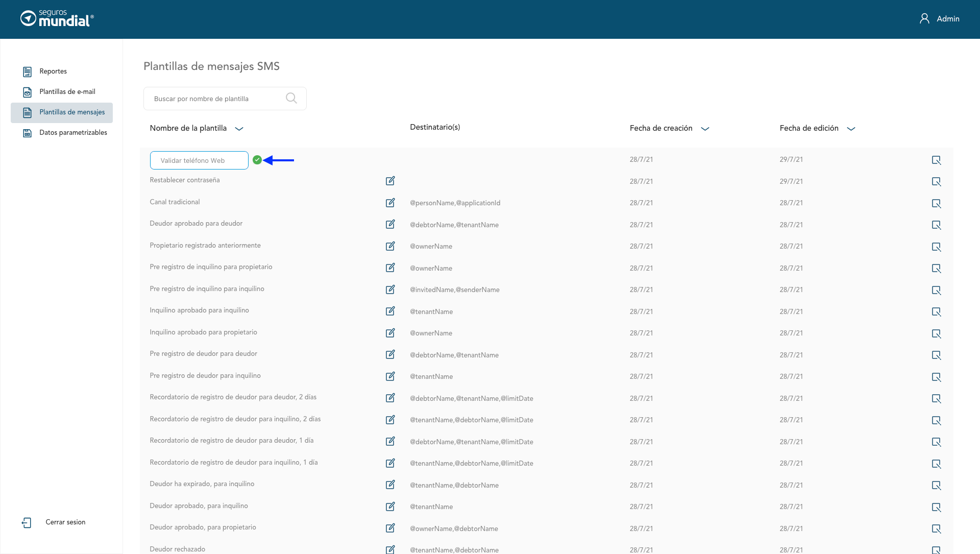The image size is (980, 554).
Task: Click Cerrar sesion to log out
Action: coord(65,522)
